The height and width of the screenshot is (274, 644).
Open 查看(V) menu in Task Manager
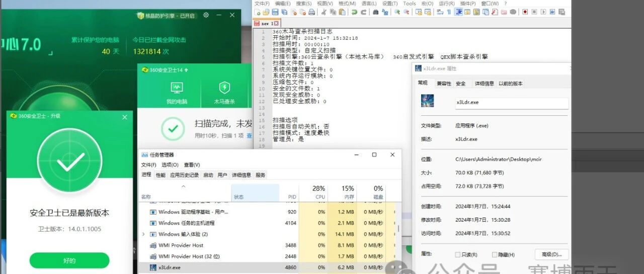pyautogui.click(x=192, y=165)
